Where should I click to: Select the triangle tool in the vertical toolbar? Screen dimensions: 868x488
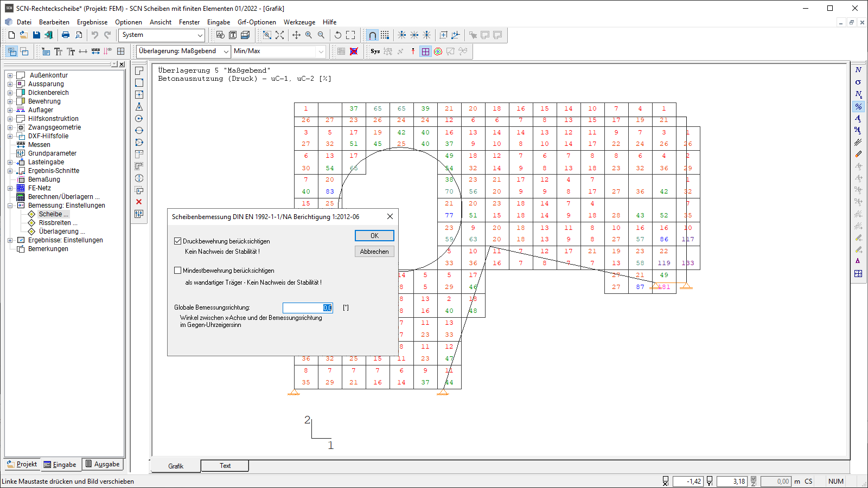pyautogui.click(x=139, y=106)
